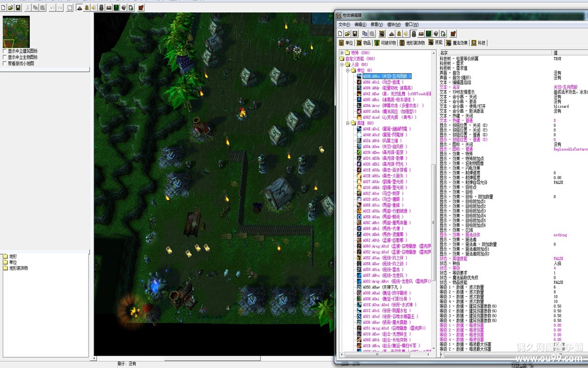The width and height of the screenshot is (588, 368).
Task: Click the minimap preview thumbnail
Action: pos(16,32)
